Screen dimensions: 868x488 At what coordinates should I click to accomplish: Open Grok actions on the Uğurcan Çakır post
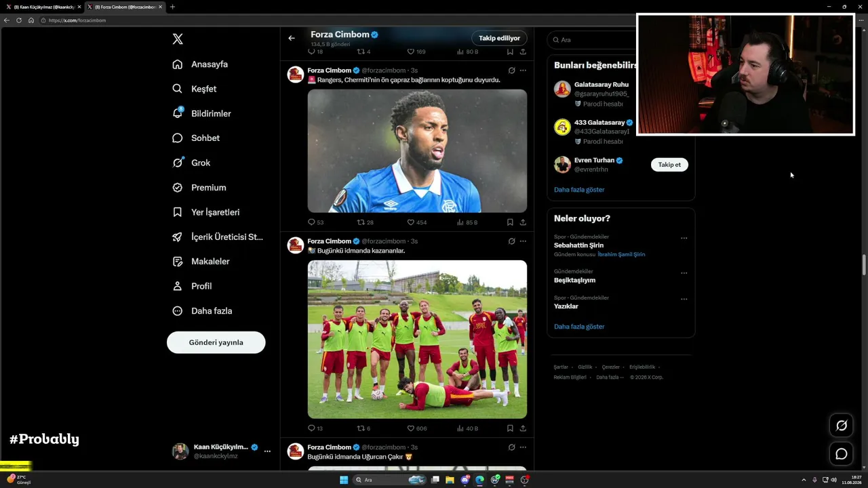coord(511,447)
